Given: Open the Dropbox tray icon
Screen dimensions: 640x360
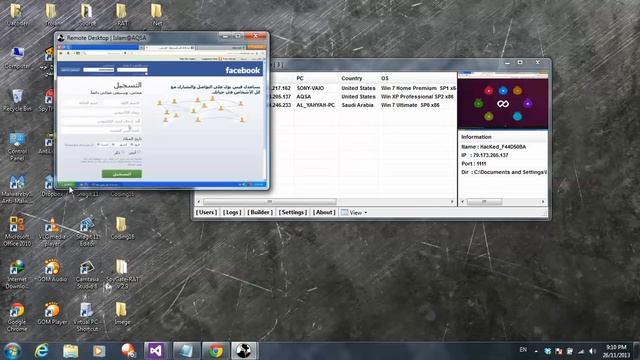Looking at the screenshot, I should pyautogui.click(x=548, y=351).
